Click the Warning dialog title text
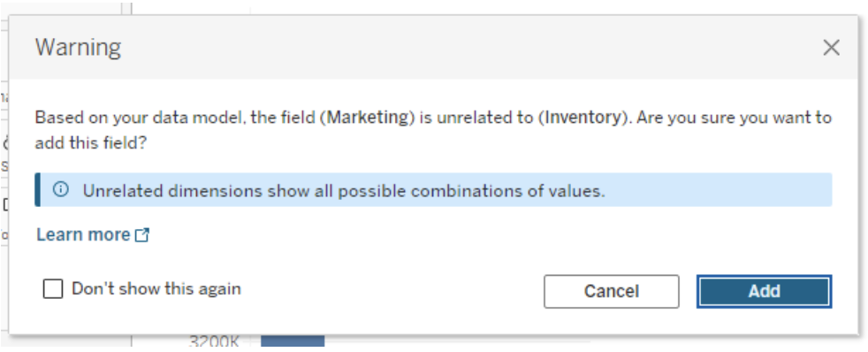This screenshot has width=868, height=352. pos(78,48)
